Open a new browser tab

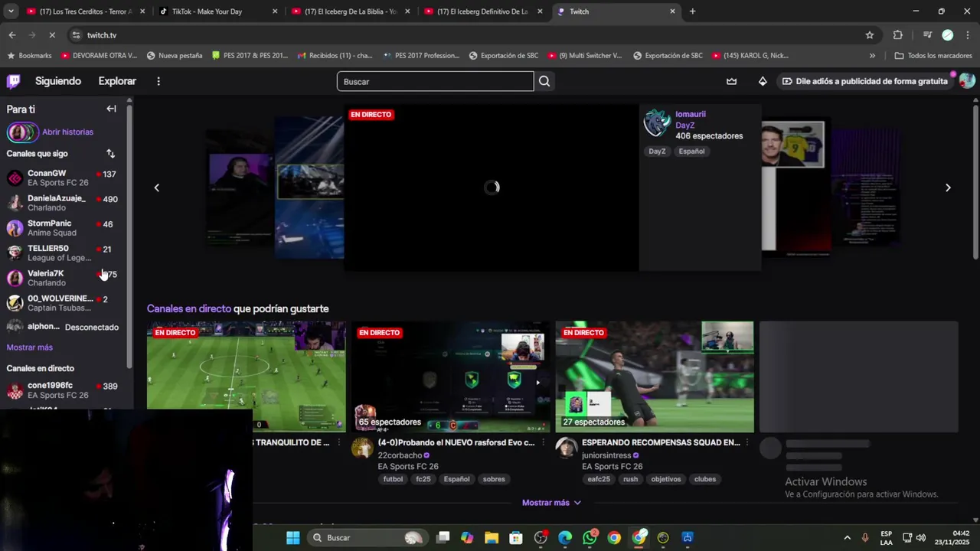[x=692, y=11]
